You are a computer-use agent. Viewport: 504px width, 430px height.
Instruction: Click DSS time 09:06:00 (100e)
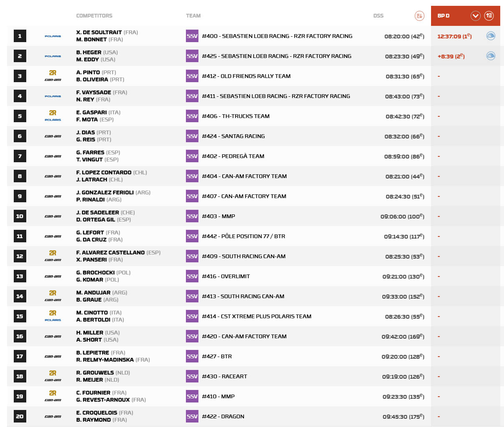(x=402, y=216)
